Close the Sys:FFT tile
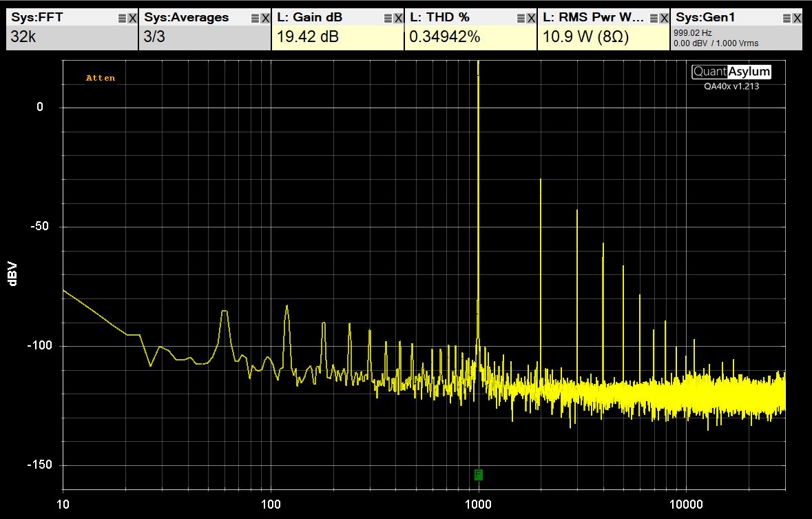The image size is (812, 519). point(132,18)
